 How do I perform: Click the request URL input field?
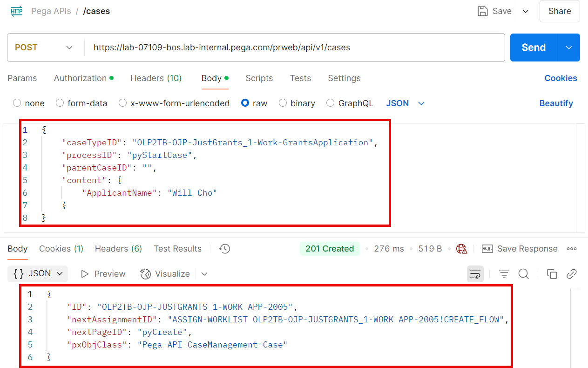[293, 48]
